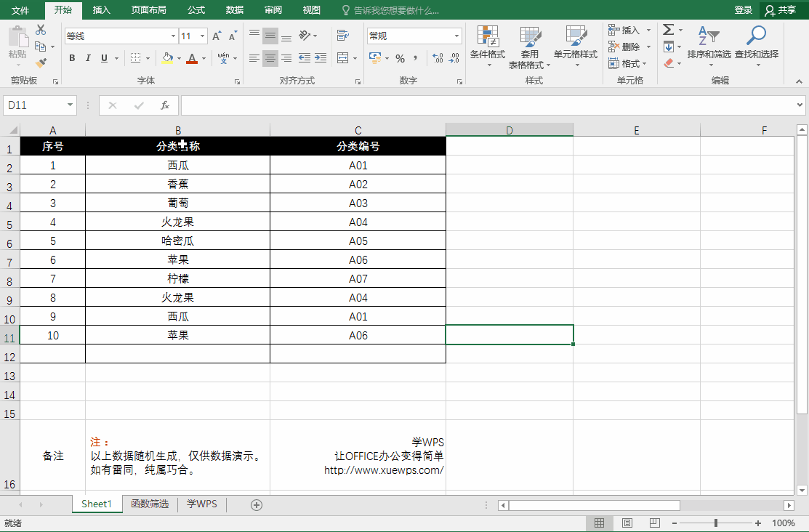809x532 pixels.
Task: Click Insert Function fx button
Action: 164,105
